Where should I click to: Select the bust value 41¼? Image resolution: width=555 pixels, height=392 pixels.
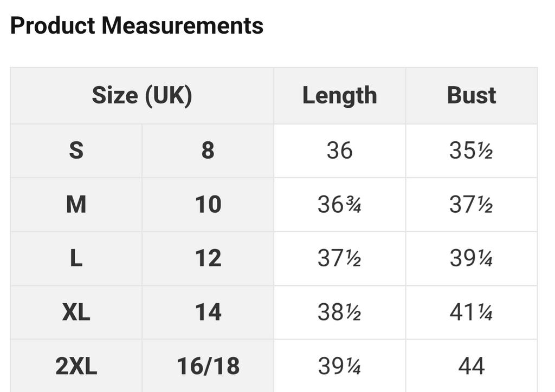coord(472,312)
